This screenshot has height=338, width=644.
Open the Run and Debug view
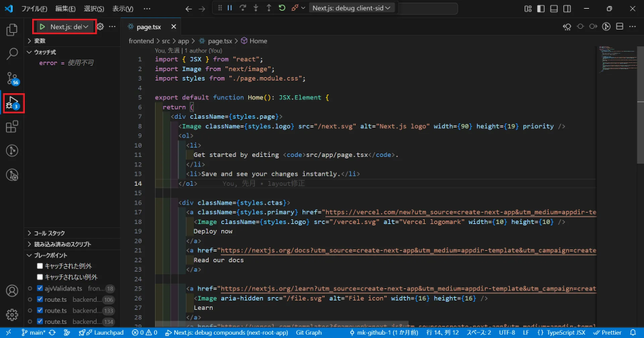coord(12,103)
